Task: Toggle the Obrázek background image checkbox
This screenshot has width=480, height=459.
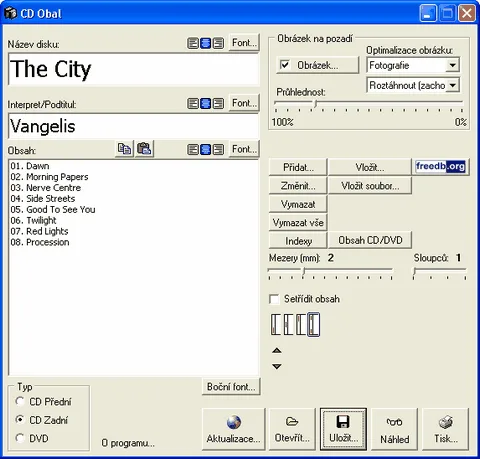Action: (x=285, y=65)
